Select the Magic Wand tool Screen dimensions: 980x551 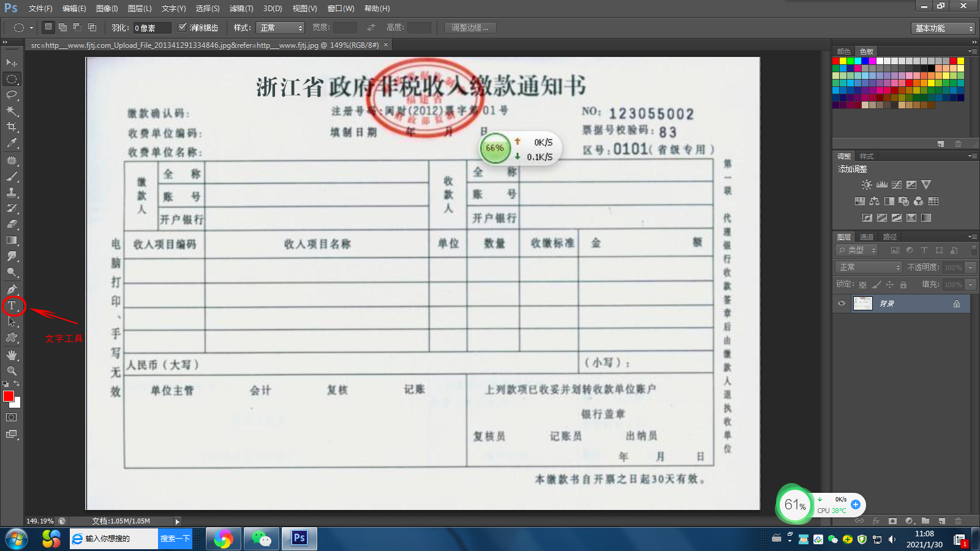click(x=12, y=111)
